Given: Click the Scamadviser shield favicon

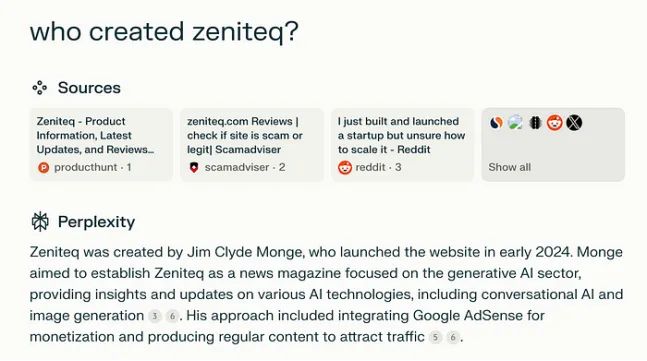Looking at the screenshot, I should [194, 167].
